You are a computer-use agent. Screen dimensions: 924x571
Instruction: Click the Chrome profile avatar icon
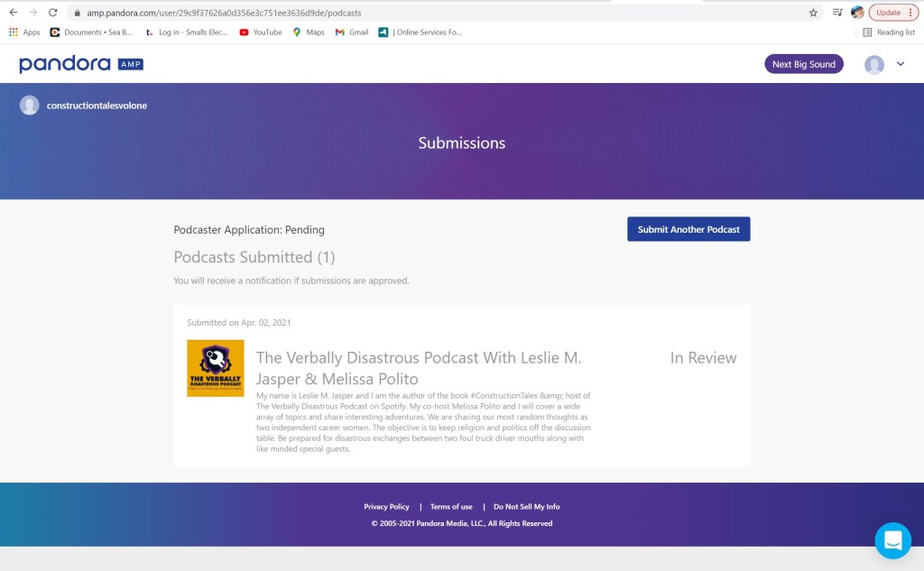[857, 13]
